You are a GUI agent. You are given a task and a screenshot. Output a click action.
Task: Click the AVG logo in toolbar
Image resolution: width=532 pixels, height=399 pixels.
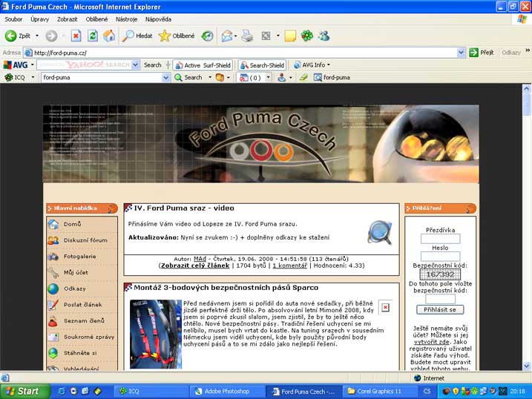pyautogui.click(x=16, y=65)
